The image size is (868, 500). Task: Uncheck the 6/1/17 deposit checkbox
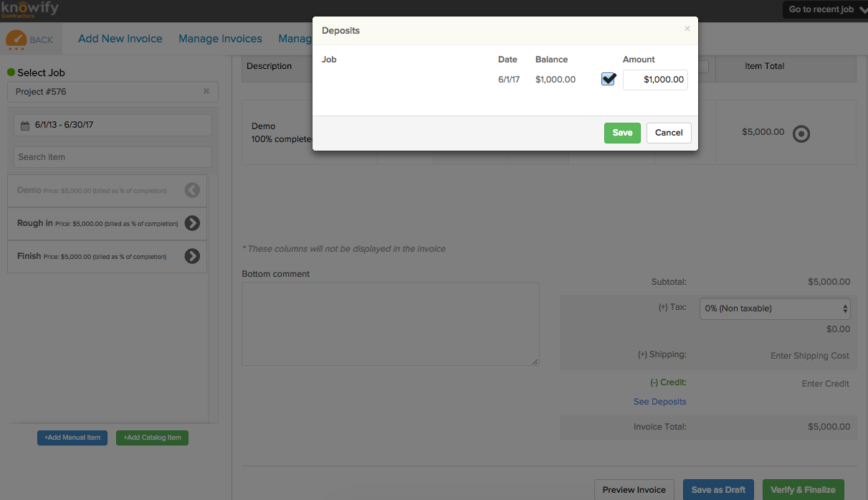(608, 80)
